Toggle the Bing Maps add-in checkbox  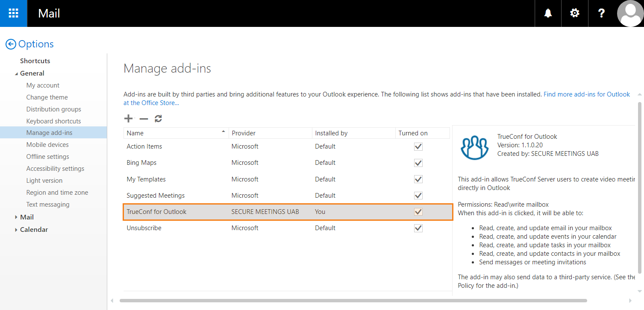[418, 163]
